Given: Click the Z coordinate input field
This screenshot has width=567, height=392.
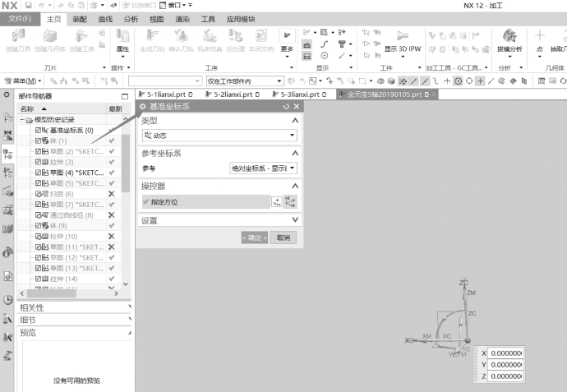Looking at the screenshot, I should pyautogui.click(x=505, y=376).
